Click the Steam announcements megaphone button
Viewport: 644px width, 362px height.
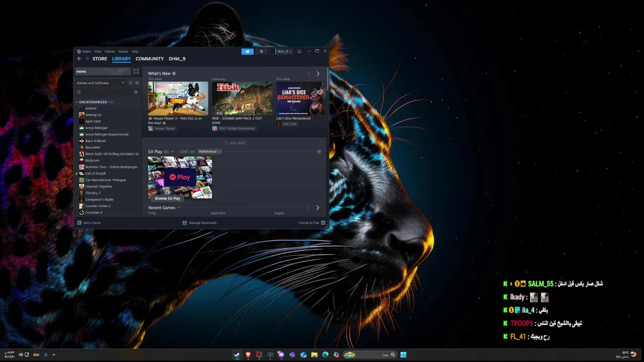point(247,51)
